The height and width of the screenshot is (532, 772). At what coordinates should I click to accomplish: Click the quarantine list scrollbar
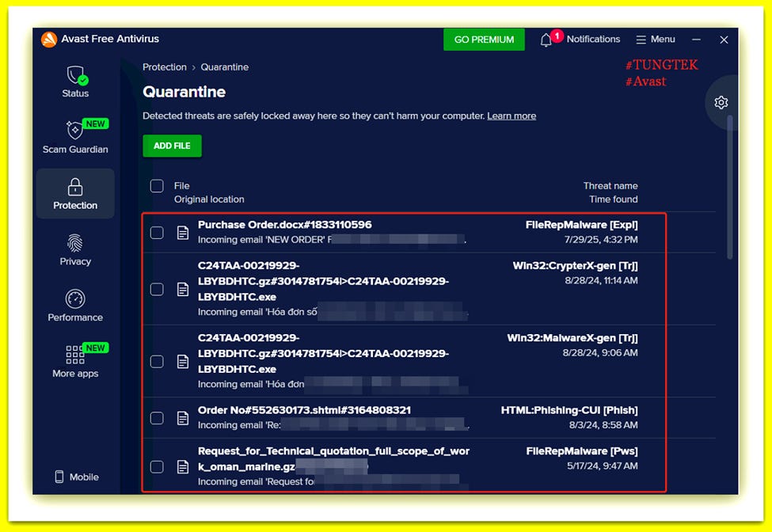(730, 187)
